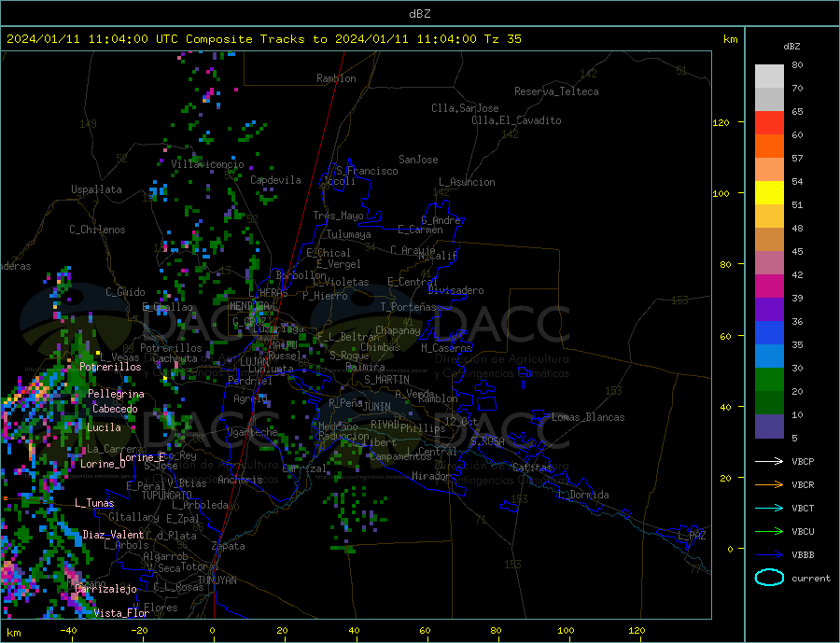Screen dimensions: 840x643
Task: Click the 'MENDOZA' city label on map
Action: (249, 306)
